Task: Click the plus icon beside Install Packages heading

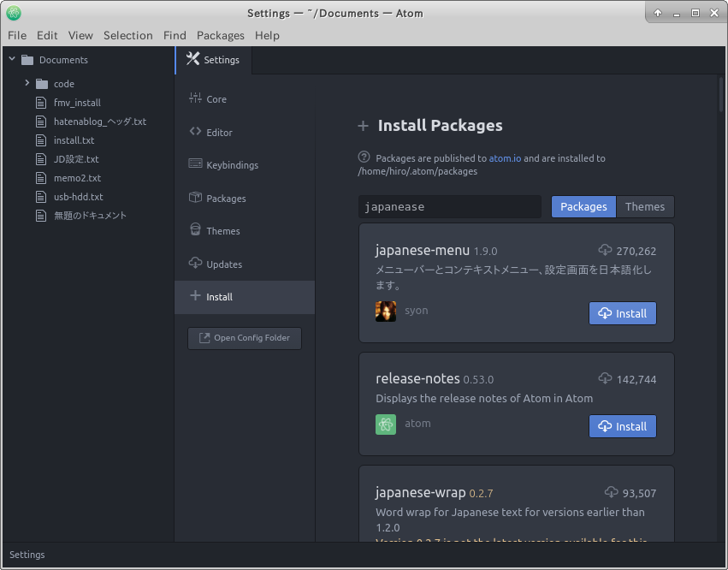Action: click(x=363, y=126)
